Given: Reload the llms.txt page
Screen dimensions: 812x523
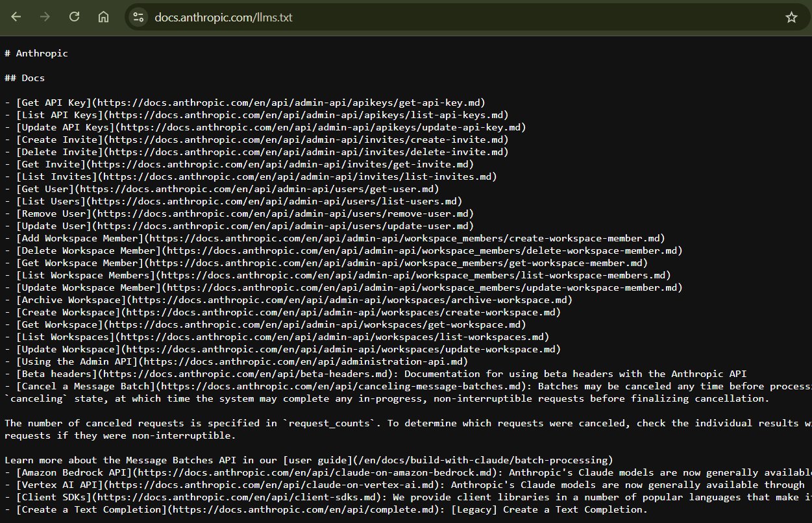Looking at the screenshot, I should (74, 18).
